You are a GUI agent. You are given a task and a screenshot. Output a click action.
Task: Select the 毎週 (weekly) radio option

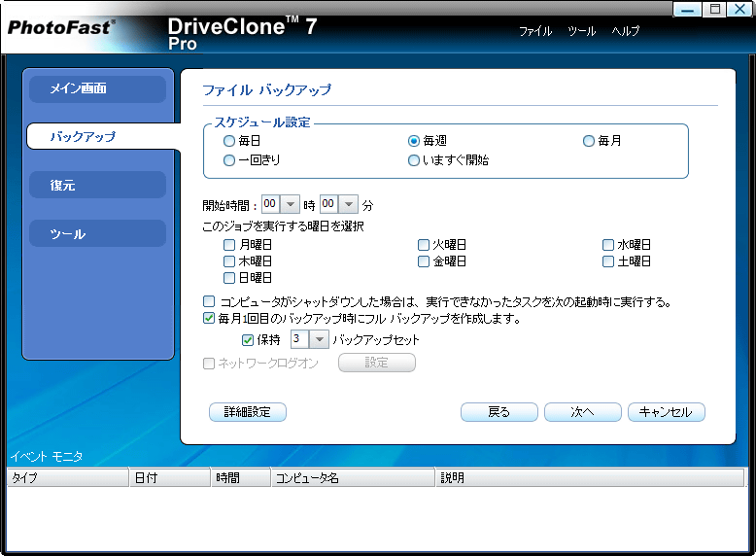[414, 141]
